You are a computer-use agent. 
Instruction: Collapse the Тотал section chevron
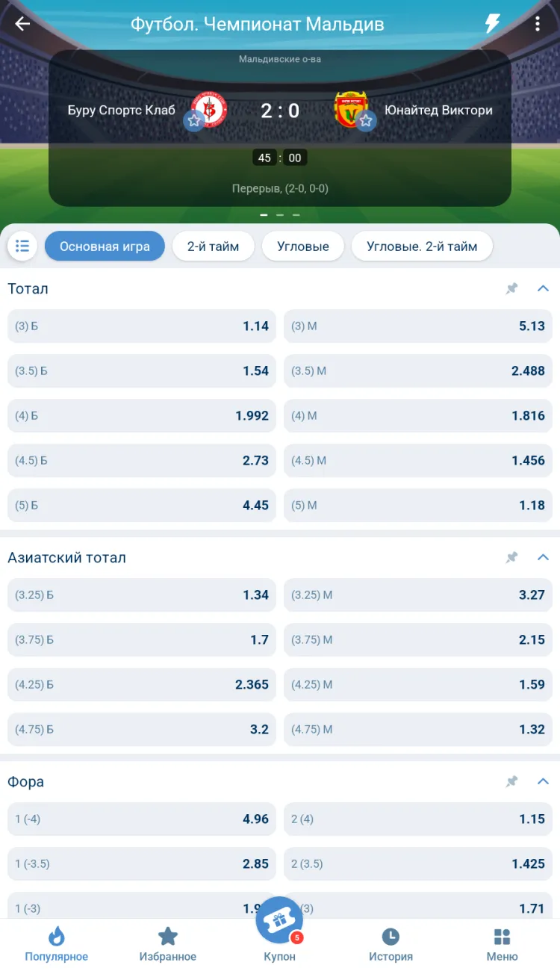pos(543,289)
